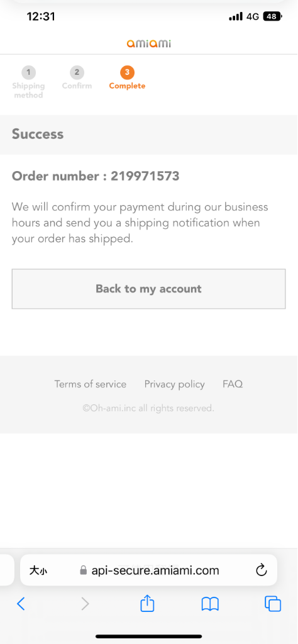Screen dimensions: 298x644
Task: Tap Safari back arrow
Action: pos(21,603)
